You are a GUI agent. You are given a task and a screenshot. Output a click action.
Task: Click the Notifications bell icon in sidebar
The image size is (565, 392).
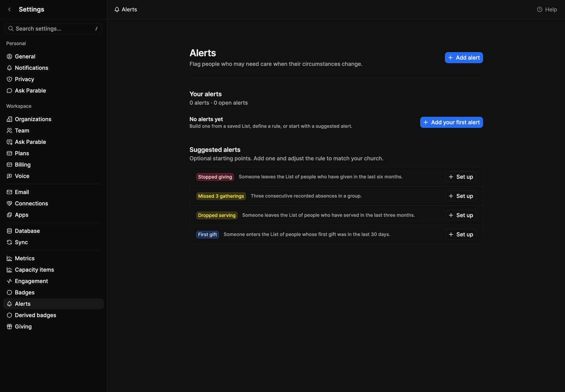[9, 68]
